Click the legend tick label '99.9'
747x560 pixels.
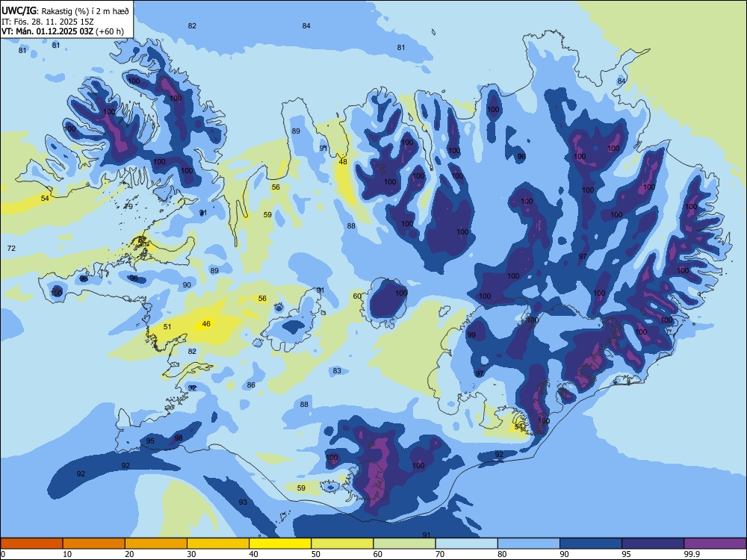[x=691, y=554]
